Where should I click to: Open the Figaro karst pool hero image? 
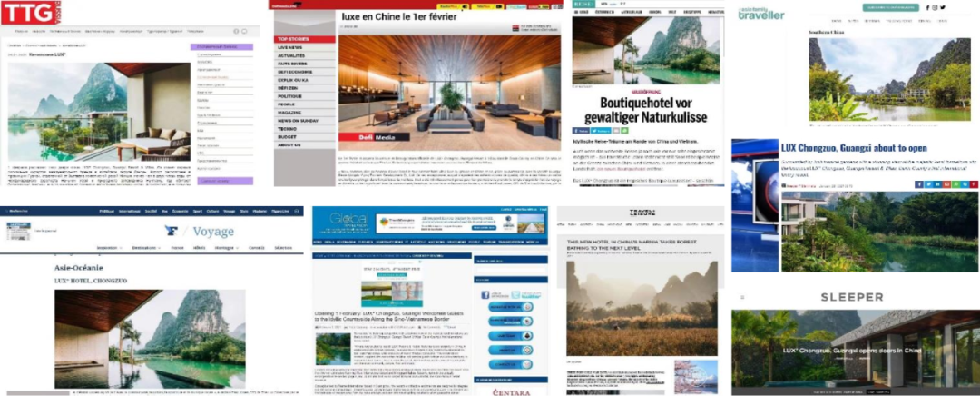click(x=150, y=339)
